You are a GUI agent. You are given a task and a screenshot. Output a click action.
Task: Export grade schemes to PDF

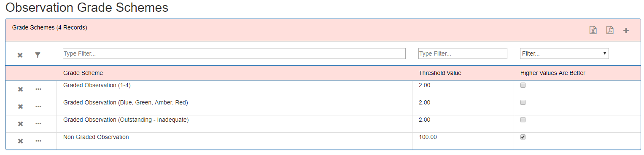pos(609,30)
